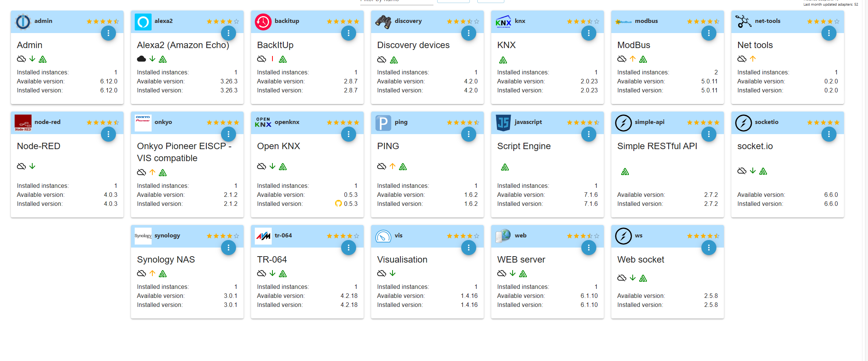The image size is (868, 361).
Task: Click the simple-api lightning icon
Action: (623, 123)
